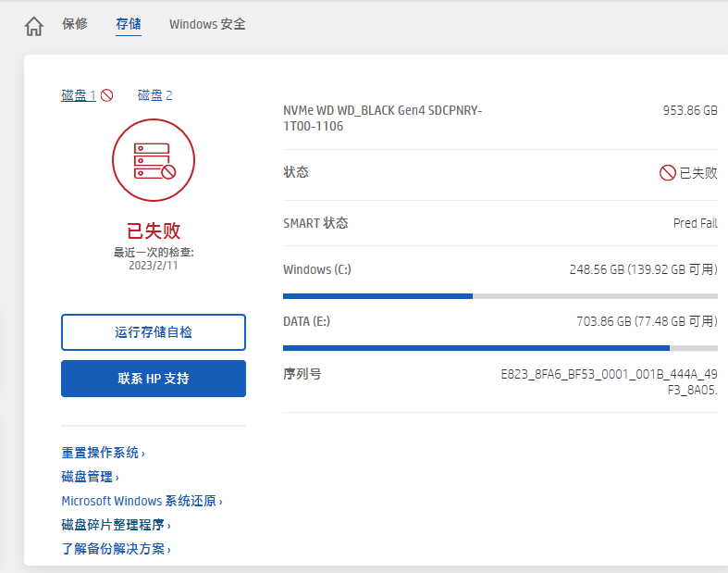This screenshot has width=728, height=573.
Task: Click 运行存储自检 button
Action: tap(154, 332)
